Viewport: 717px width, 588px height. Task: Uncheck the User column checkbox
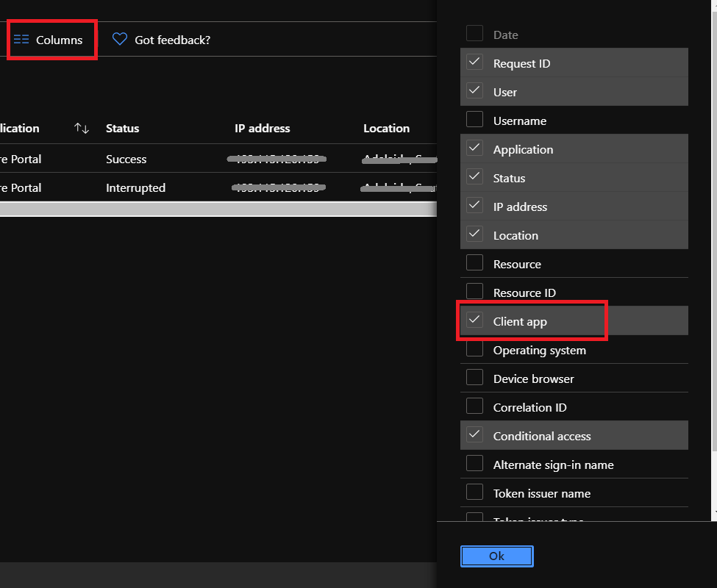[x=475, y=91]
